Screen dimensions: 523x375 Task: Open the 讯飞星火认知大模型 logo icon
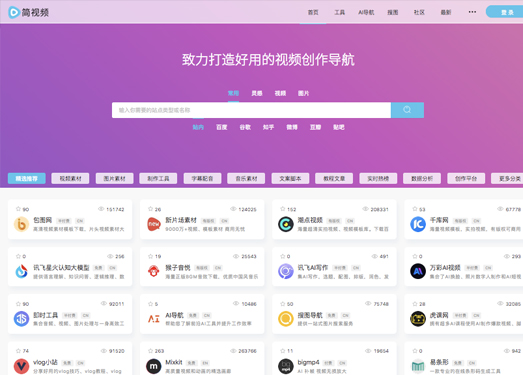coord(21,271)
